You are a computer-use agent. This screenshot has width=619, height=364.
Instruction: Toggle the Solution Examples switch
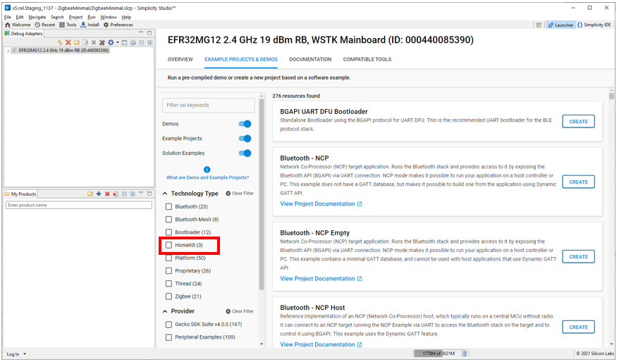coord(245,153)
